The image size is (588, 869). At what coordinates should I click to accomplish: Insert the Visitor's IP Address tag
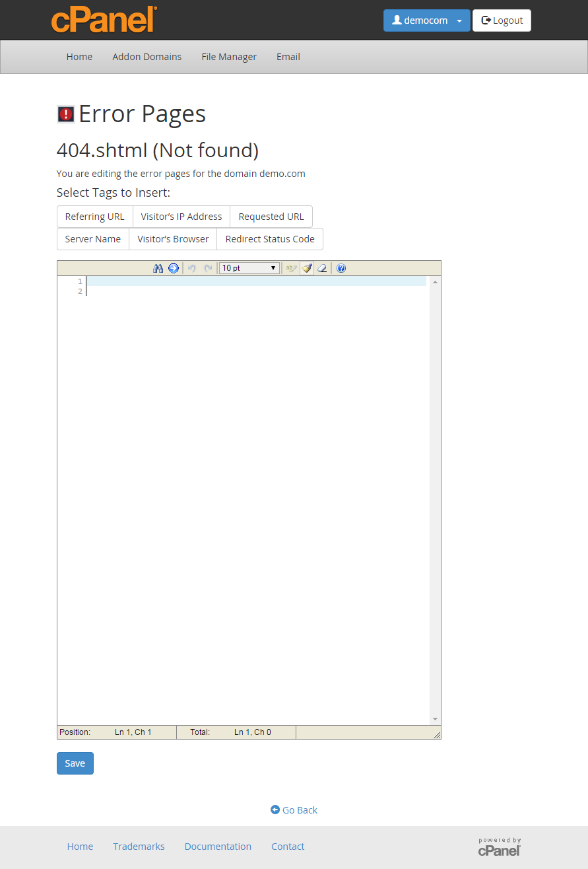pyautogui.click(x=181, y=216)
